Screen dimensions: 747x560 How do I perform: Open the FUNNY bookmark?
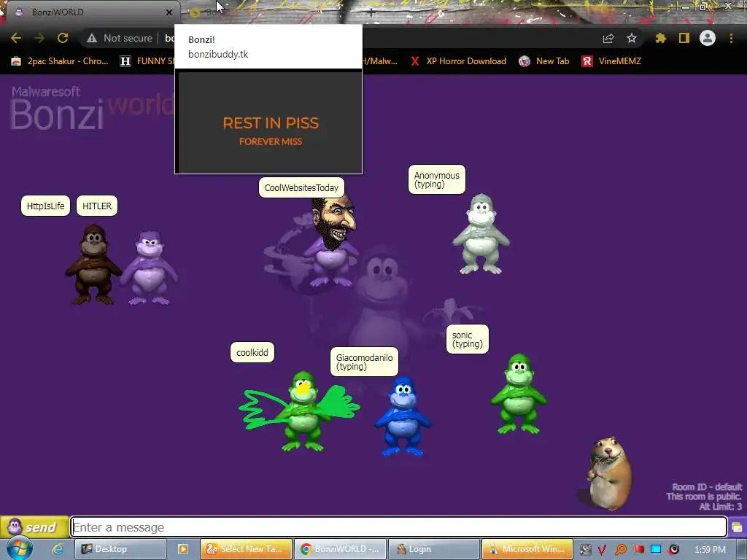pos(147,61)
